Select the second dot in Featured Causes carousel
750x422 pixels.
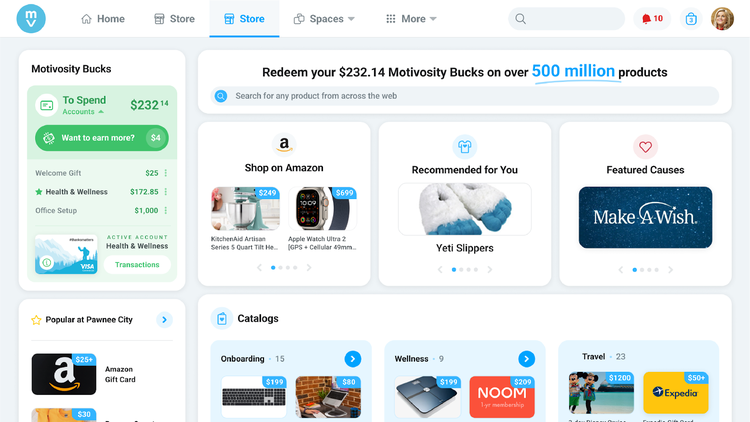(x=642, y=270)
